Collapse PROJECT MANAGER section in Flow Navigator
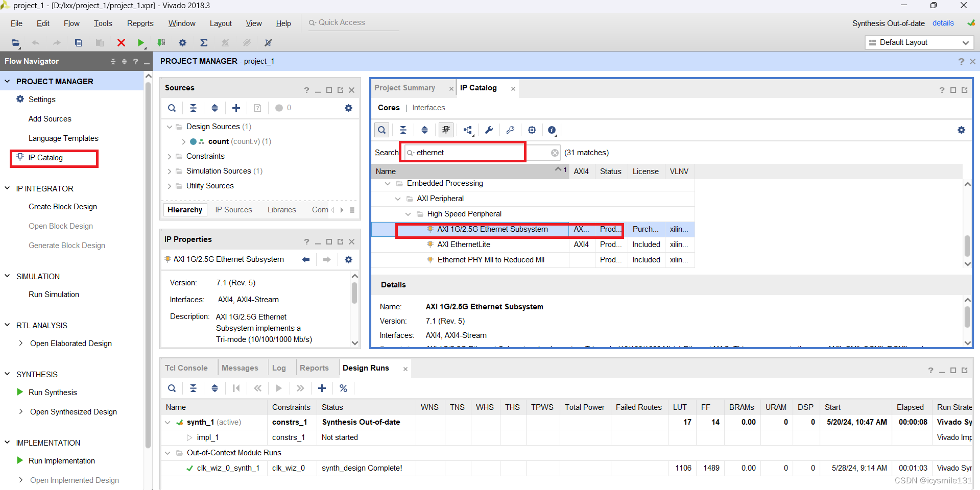The width and height of the screenshot is (980, 490). pos(7,81)
